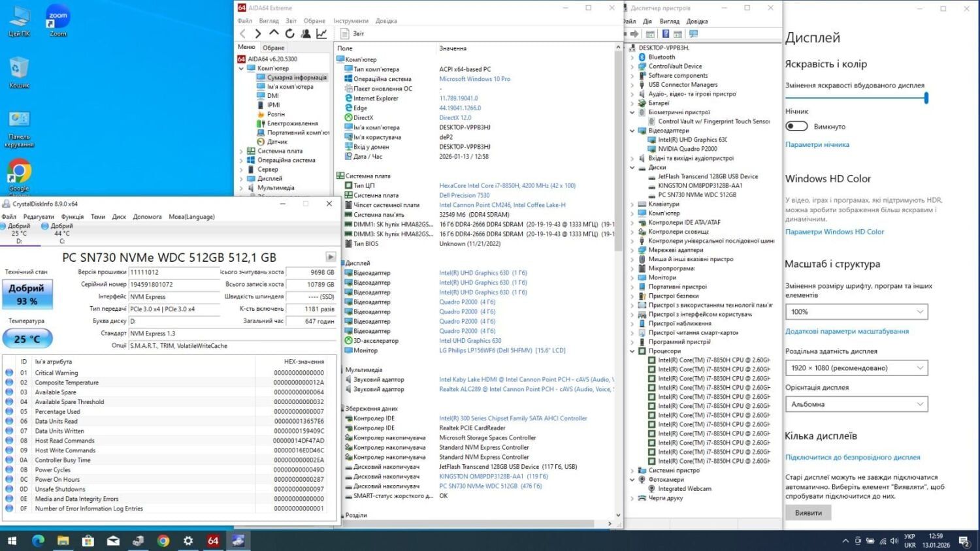Collapse the Процесори tree node
The height and width of the screenshot is (551, 980).
click(632, 351)
